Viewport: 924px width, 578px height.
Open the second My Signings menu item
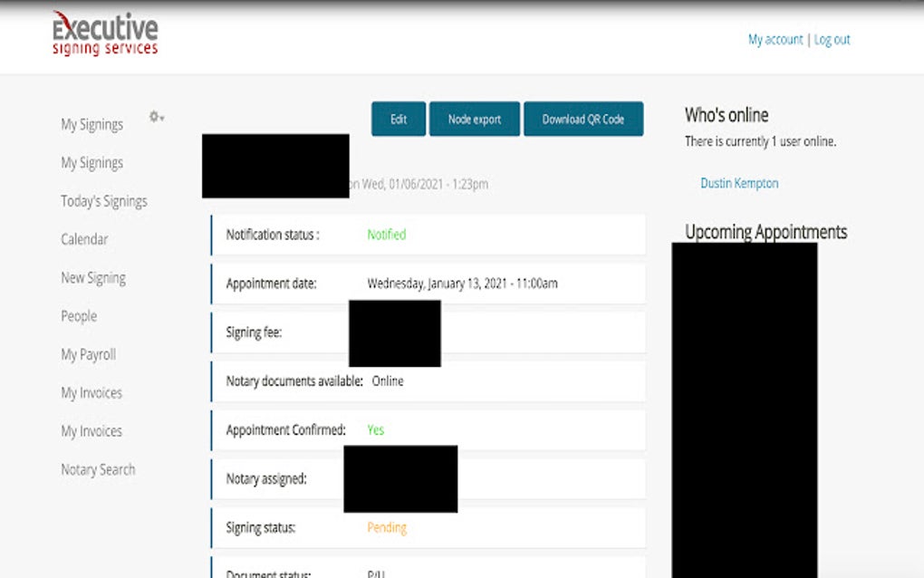click(x=91, y=163)
